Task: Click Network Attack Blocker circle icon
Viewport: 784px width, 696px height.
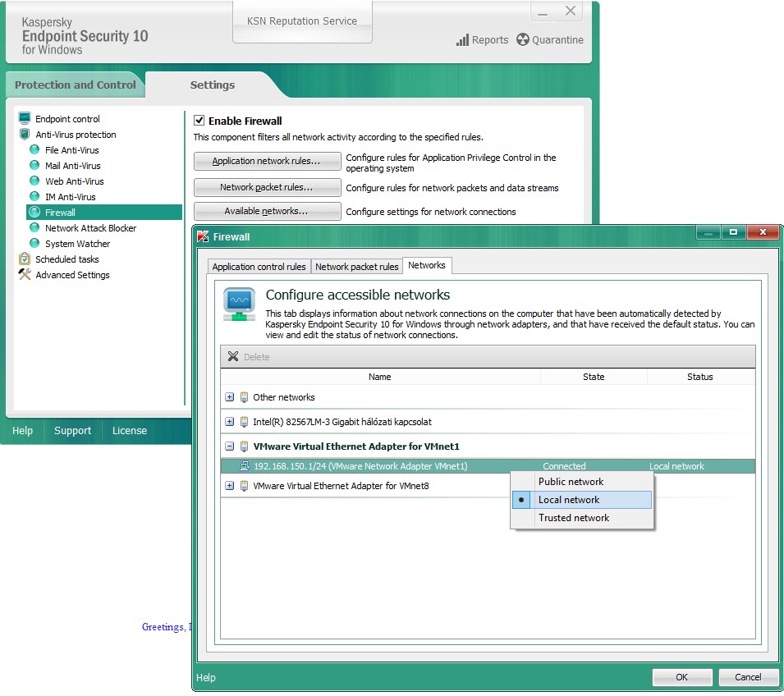Action: click(x=34, y=227)
